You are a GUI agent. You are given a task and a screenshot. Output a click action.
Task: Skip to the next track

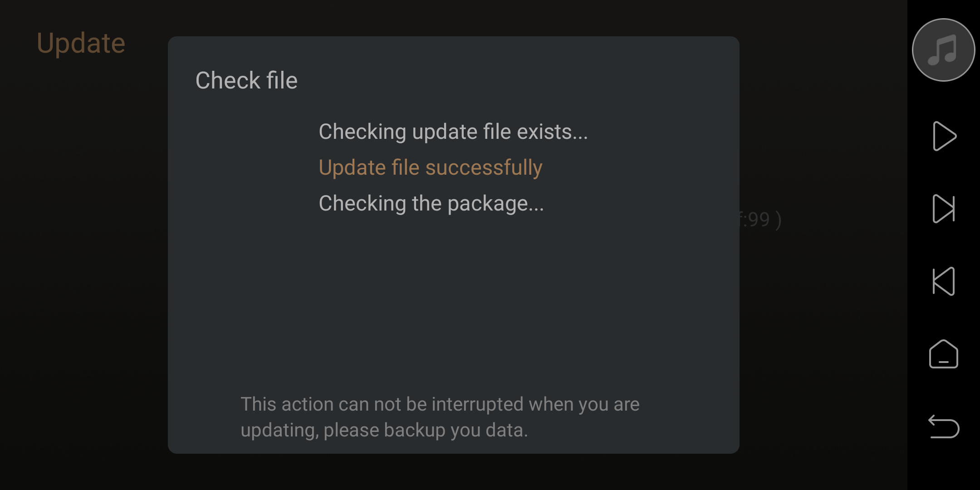(944, 209)
